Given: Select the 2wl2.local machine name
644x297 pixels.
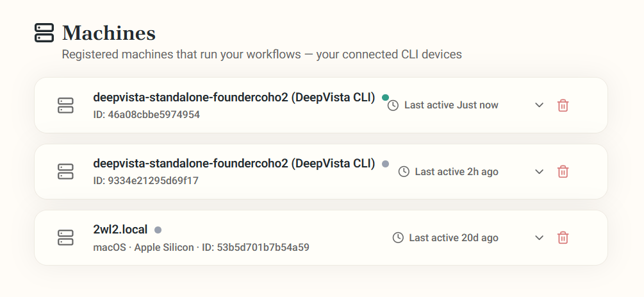Looking at the screenshot, I should point(120,230).
